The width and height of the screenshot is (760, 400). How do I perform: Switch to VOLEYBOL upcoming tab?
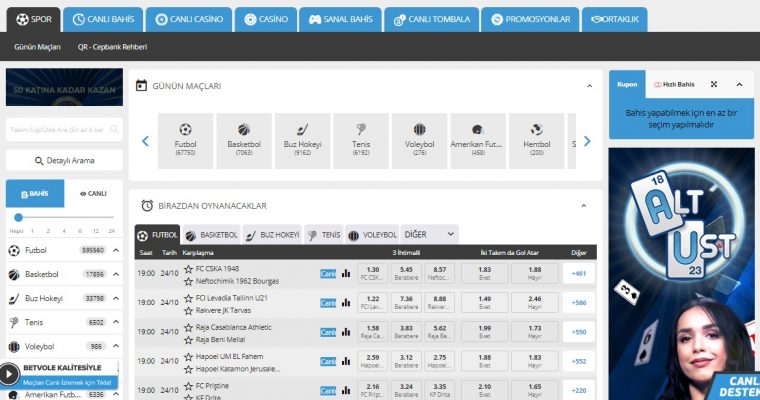tap(372, 235)
